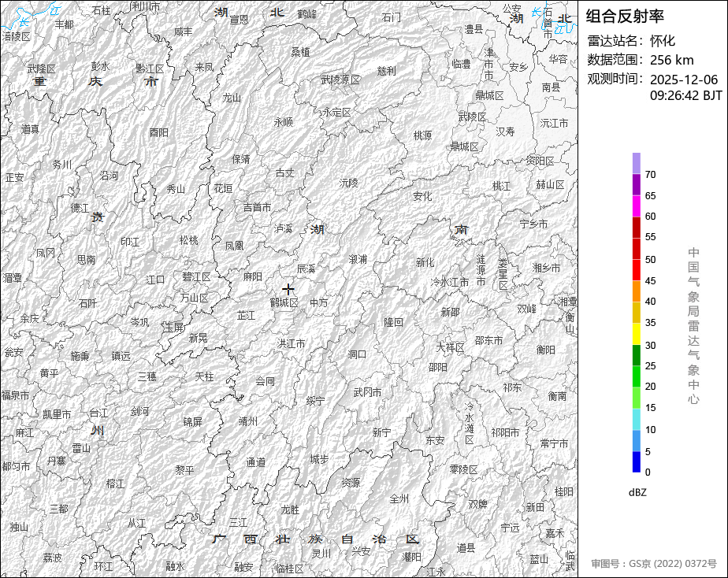Choose the cyan legend swatch above 10 dBZ

(x=636, y=420)
